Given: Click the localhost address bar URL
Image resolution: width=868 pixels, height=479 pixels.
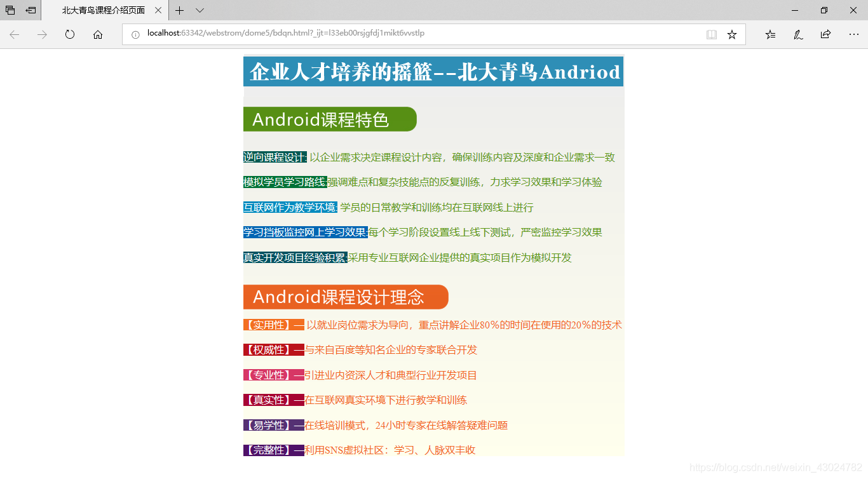Looking at the screenshot, I should point(286,33).
